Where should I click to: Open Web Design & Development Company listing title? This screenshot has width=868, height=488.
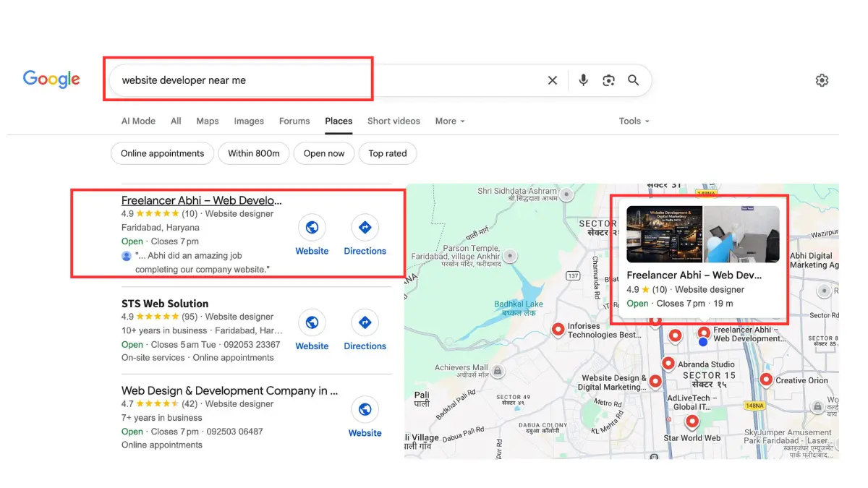point(229,391)
